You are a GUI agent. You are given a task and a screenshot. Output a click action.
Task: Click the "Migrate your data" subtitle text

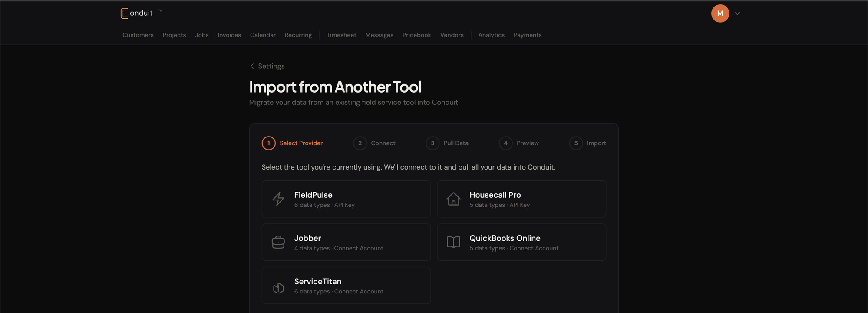[353, 102]
